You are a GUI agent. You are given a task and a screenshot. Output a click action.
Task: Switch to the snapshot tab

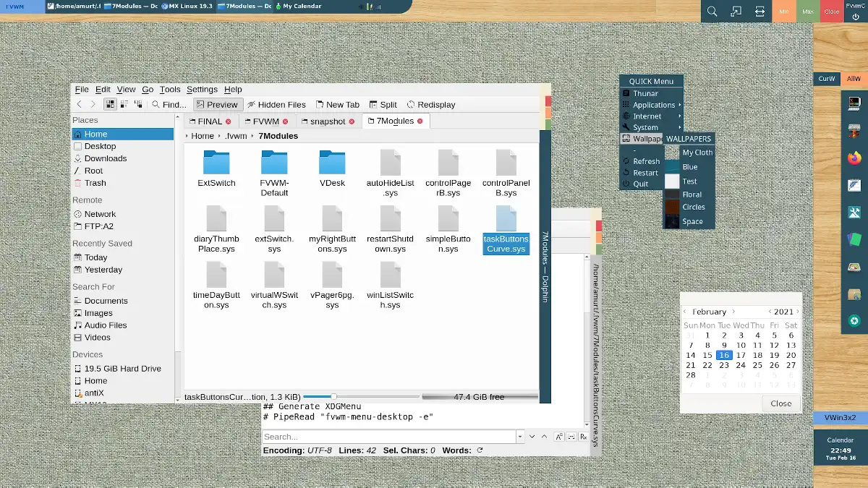(x=327, y=121)
